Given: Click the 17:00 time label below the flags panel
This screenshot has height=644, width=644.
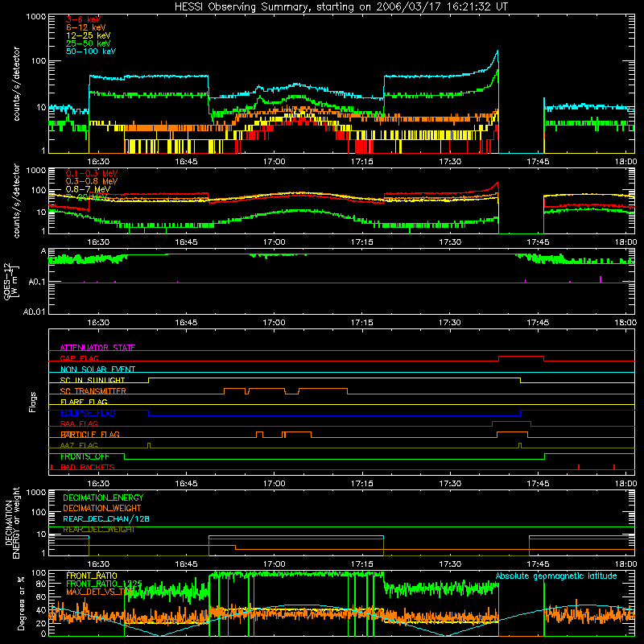Looking at the screenshot, I should (274, 484).
